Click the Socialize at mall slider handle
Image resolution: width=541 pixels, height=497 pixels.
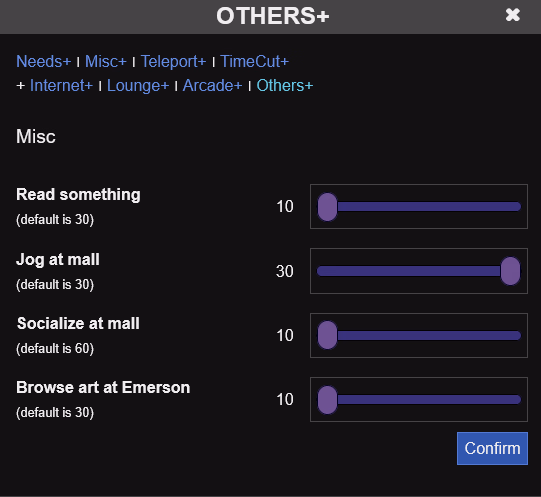tap(327, 335)
